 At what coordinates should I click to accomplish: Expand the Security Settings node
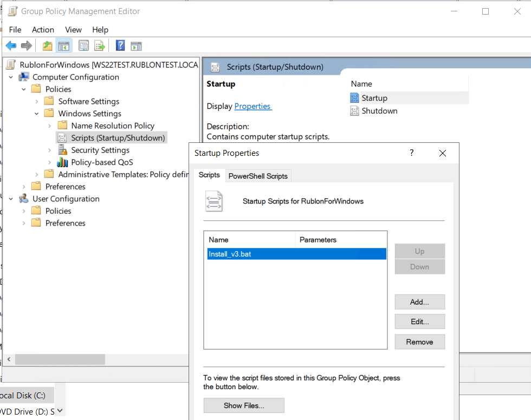(x=50, y=150)
